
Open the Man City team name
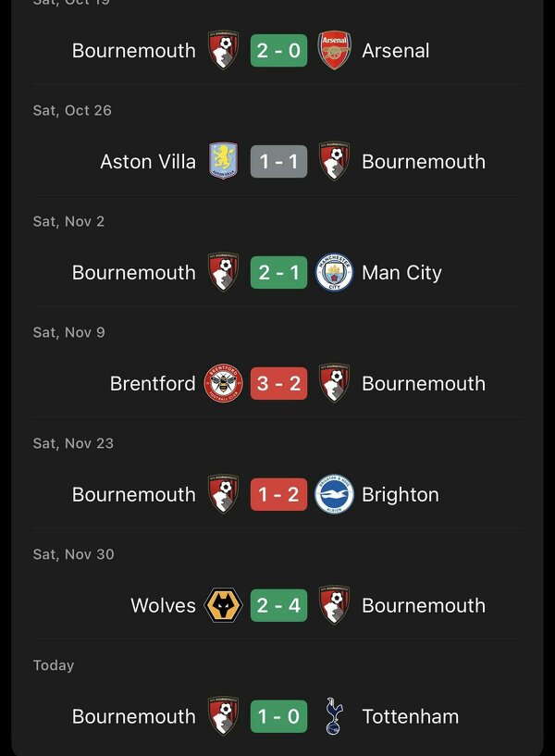coord(401,273)
